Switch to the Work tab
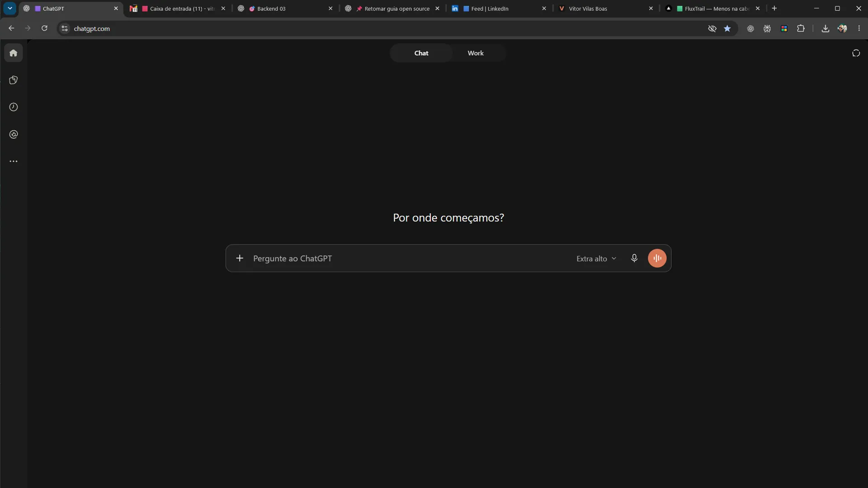 pos(476,53)
